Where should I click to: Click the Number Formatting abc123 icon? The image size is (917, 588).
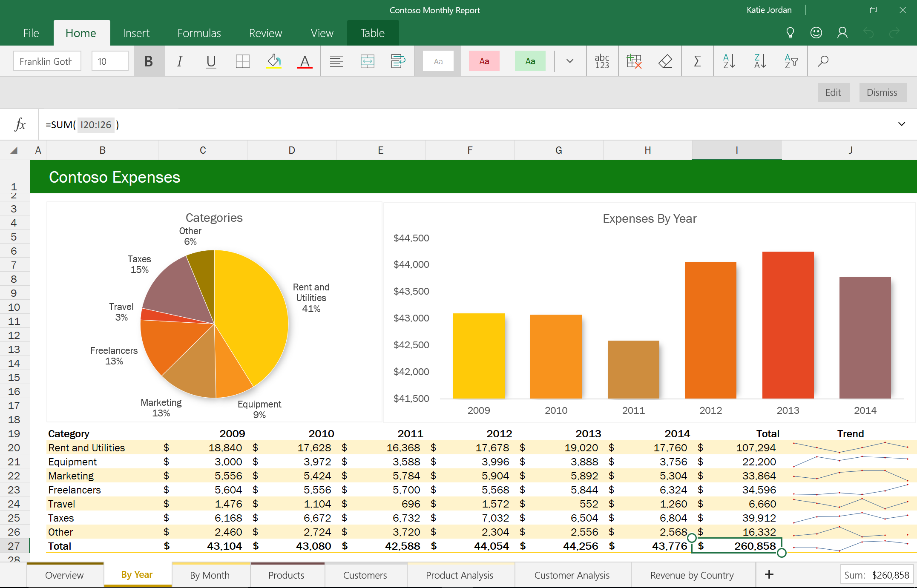(x=602, y=61)
